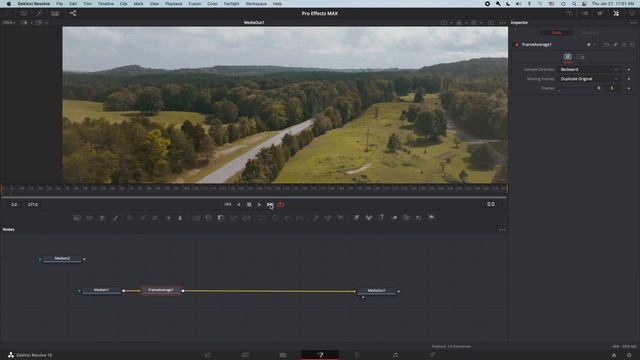The height and width of the screenshot is (360, 640).
Task: Add a Rectangle mask node
Action: (262, 218)
